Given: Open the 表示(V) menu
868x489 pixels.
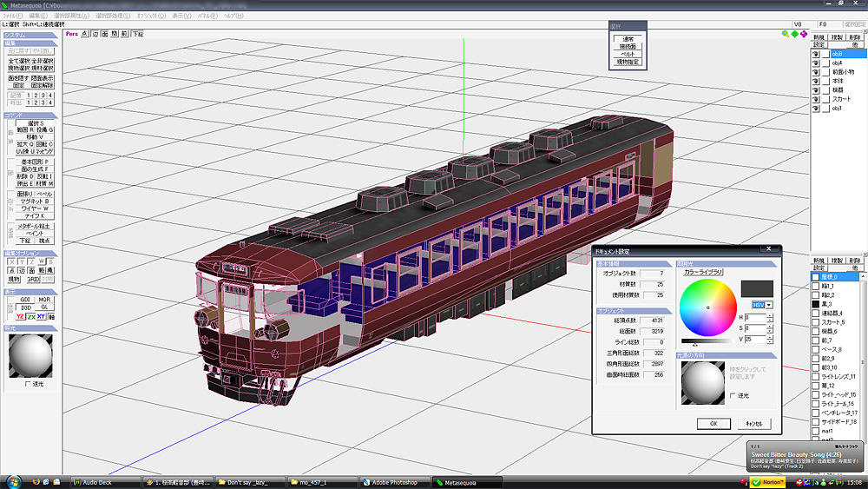Looking at the screenshot, I should (181, 16).
